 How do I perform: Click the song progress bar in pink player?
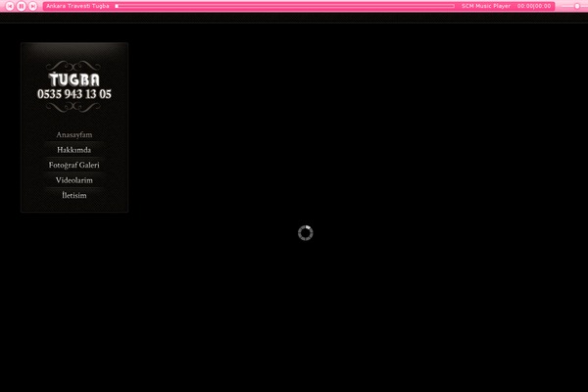click(285, 6)
